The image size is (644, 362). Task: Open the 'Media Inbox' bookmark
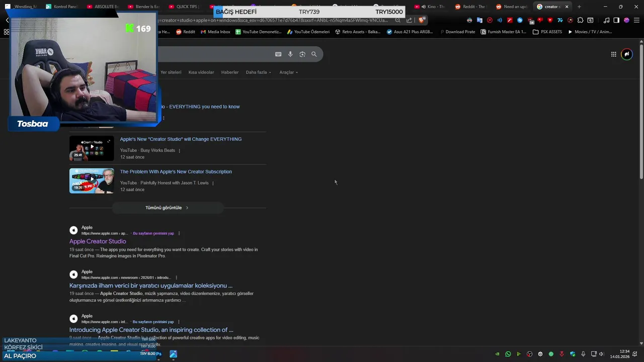click(x=215, y=32)
